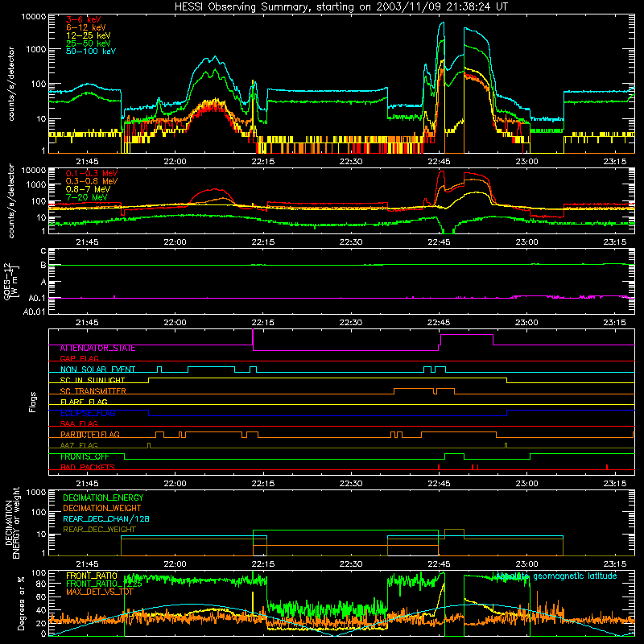Viewport: 644px width, 644px height.
Task: Click the BAD_PACKETS flag label
Action: click(x=88, y=467)
